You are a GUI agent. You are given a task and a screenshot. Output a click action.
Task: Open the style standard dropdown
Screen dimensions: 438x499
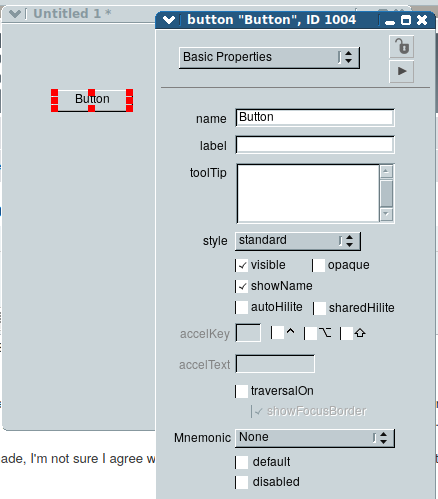click(298, 241)
